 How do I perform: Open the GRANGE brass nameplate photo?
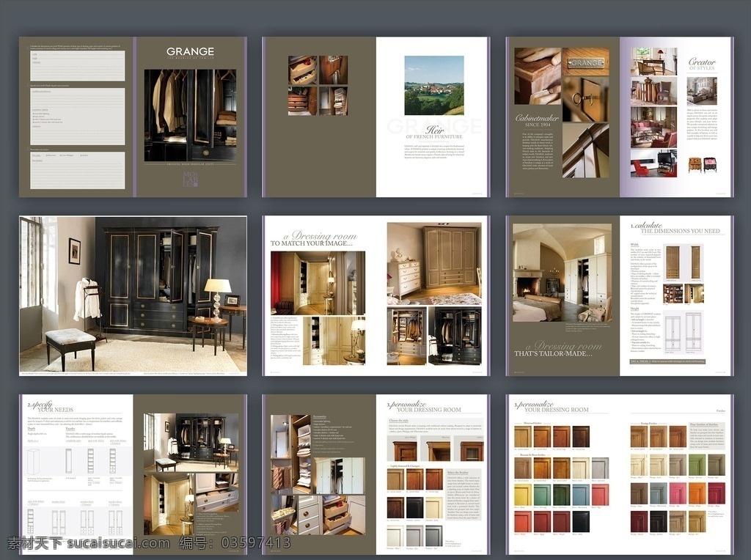[585, 62]
